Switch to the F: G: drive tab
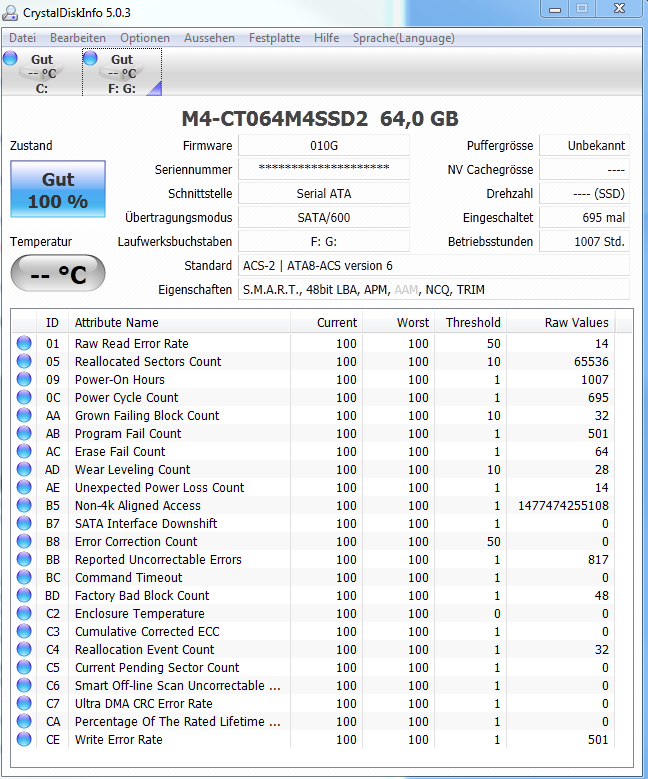The width and height of the screenshot is (648, 779). (x=122, y=72)
